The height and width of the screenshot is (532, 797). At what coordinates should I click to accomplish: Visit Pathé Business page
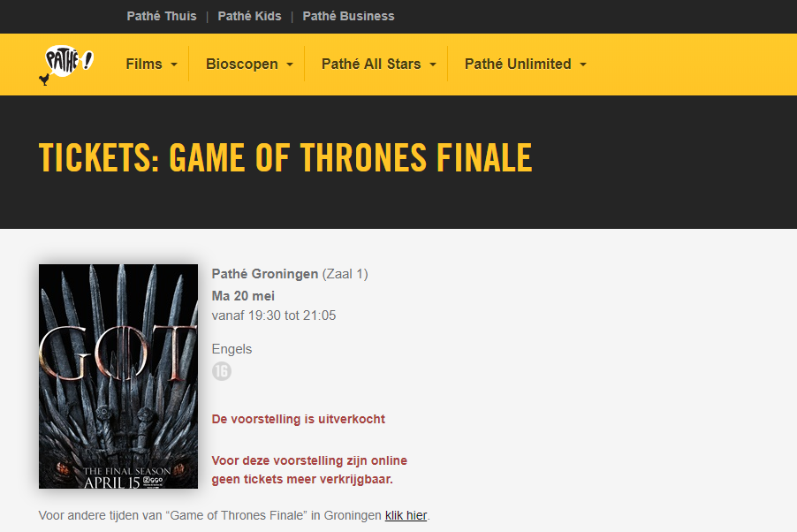point(348,16)
